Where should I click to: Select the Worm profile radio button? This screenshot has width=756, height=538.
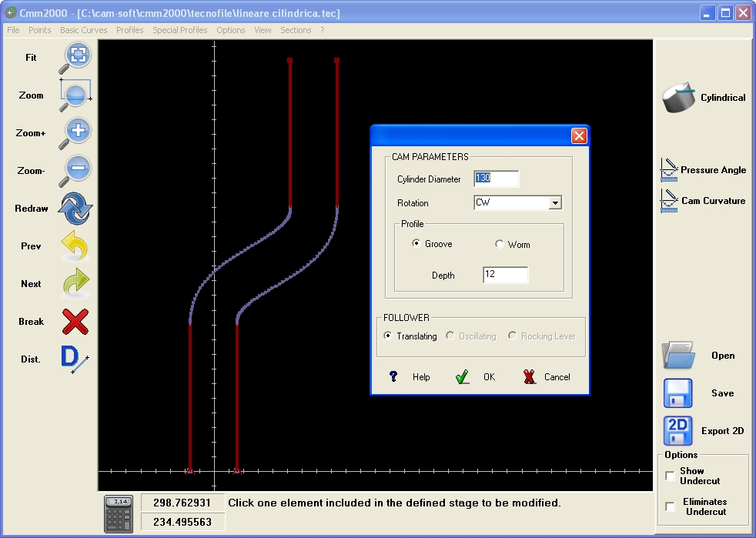(499, 244)
